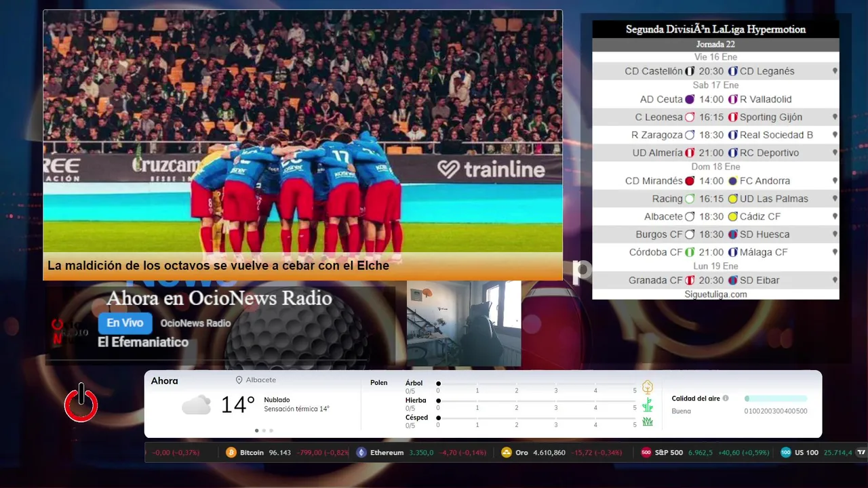Click the Cádiz CF yellow crest

[x=733, y=217]
